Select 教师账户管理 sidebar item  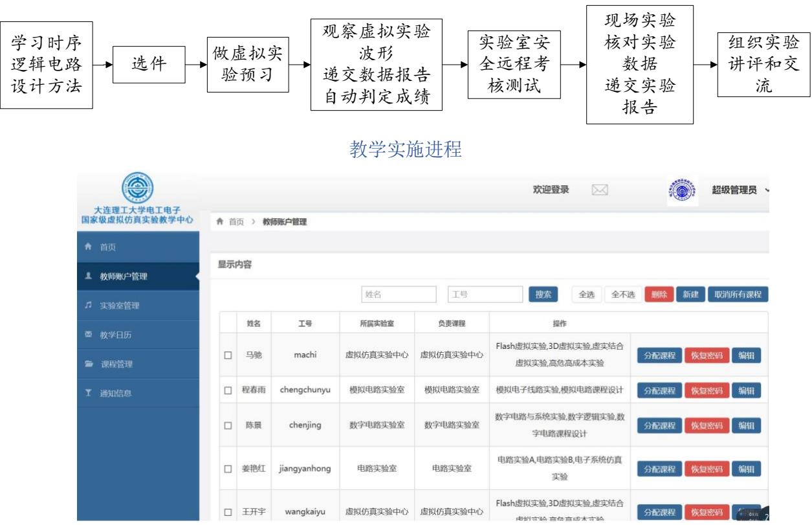[123, 277]
